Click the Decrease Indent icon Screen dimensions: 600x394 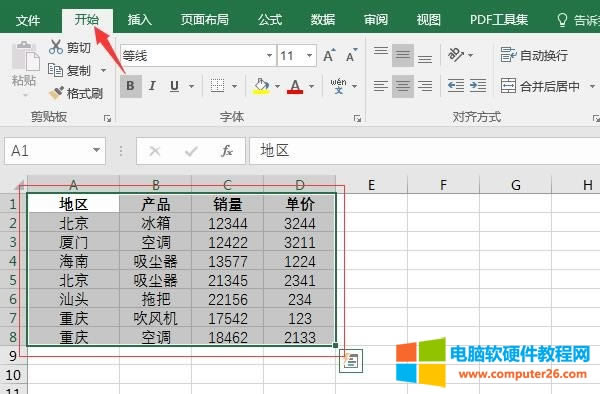pos(456,86)
